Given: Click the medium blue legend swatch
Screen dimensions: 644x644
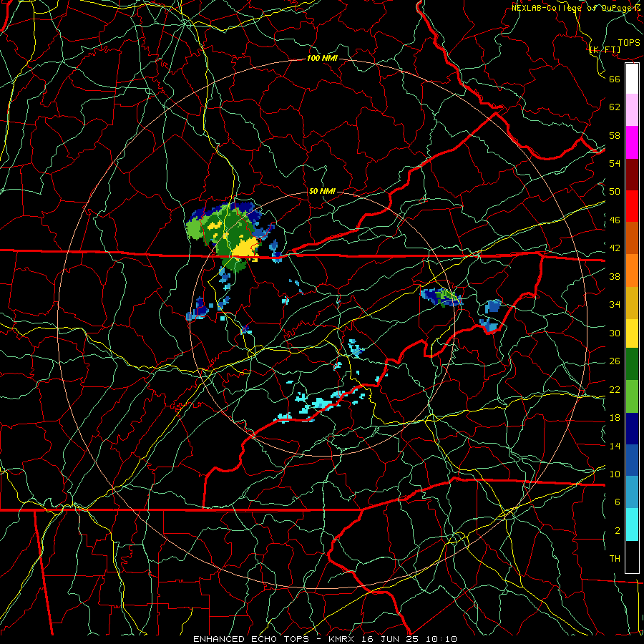Looking at the screenshot, I should point(632,460).
